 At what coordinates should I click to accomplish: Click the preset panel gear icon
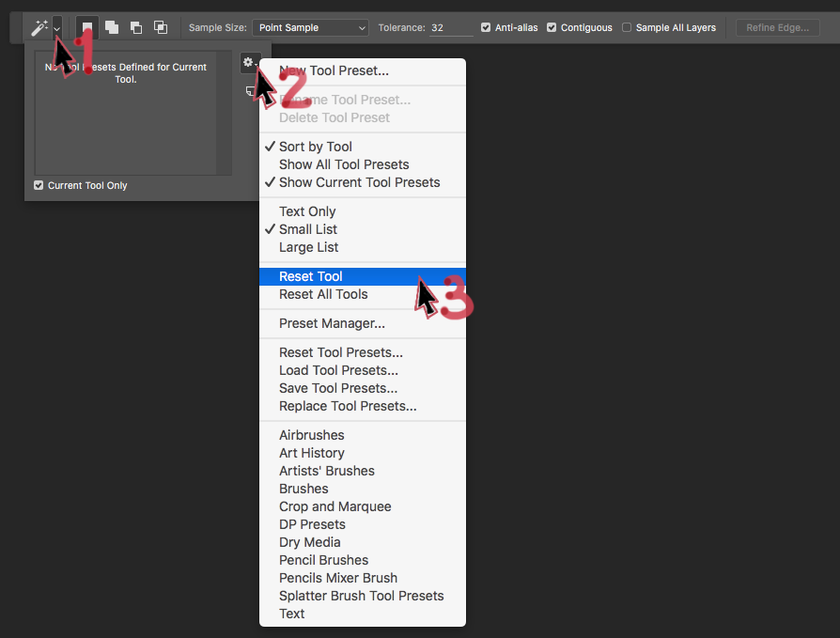pos(250,63)
